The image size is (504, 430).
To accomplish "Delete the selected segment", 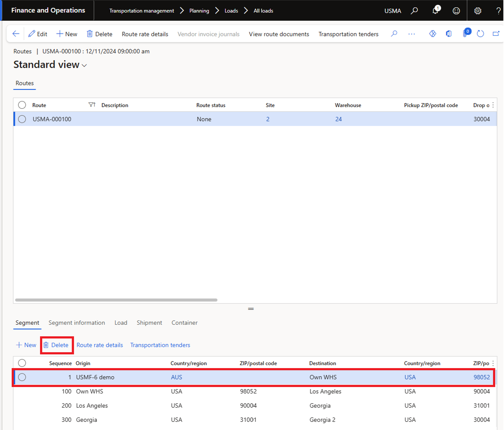I will [56, 345].
